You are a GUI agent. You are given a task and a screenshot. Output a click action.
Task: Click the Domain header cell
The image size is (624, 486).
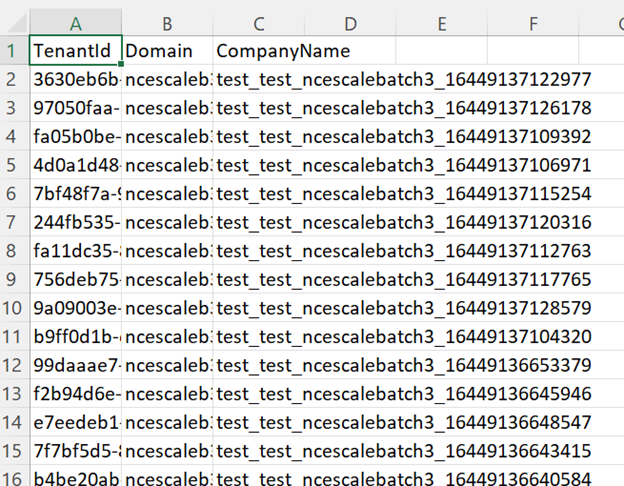pyautogui.click(x=167, y=50)
